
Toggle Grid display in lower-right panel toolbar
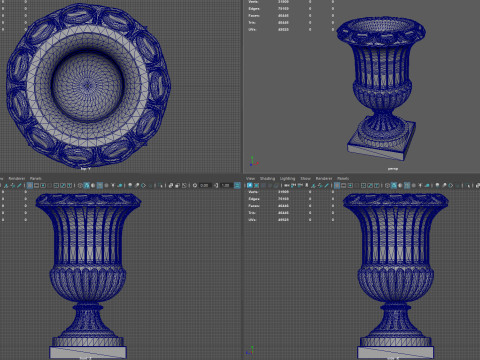(337, 185)
